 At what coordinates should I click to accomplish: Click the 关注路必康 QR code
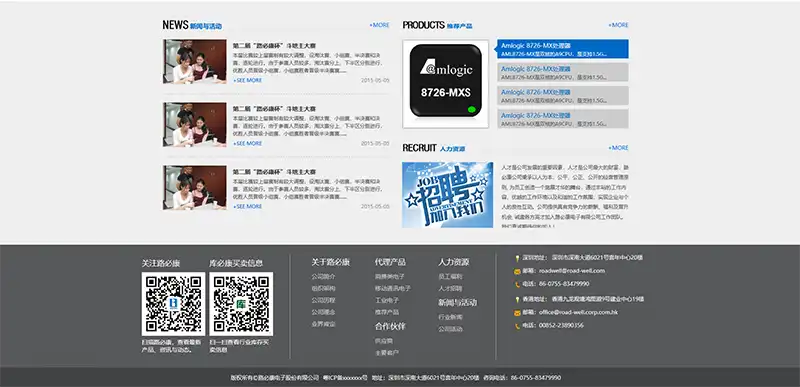173,304
